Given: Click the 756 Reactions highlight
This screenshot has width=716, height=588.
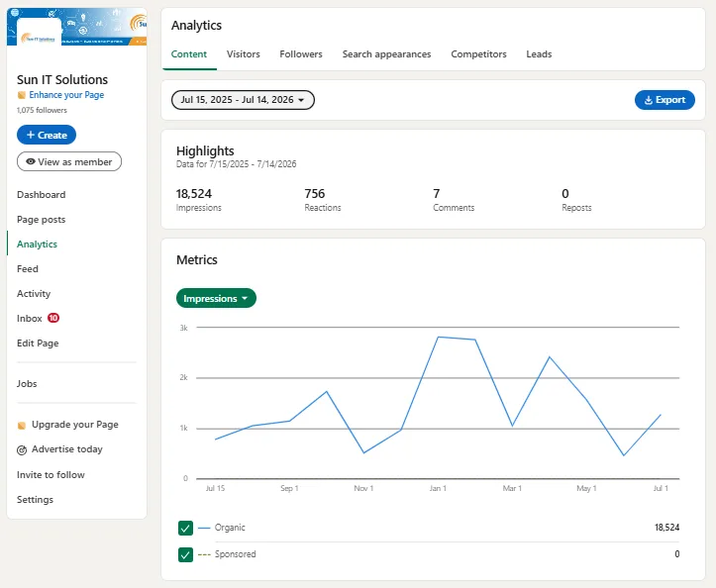Looking at the screenshot, I should pos(323,200).
